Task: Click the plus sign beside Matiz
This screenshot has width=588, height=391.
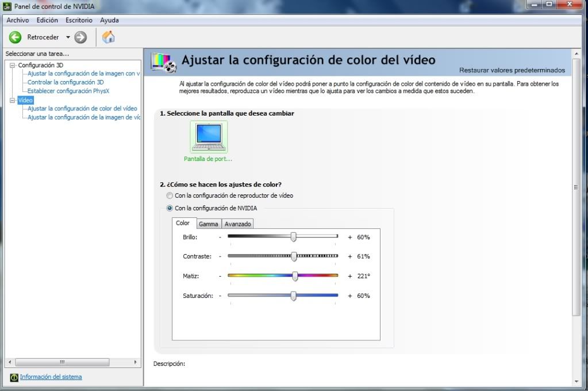Action: (x=350, y=276)
